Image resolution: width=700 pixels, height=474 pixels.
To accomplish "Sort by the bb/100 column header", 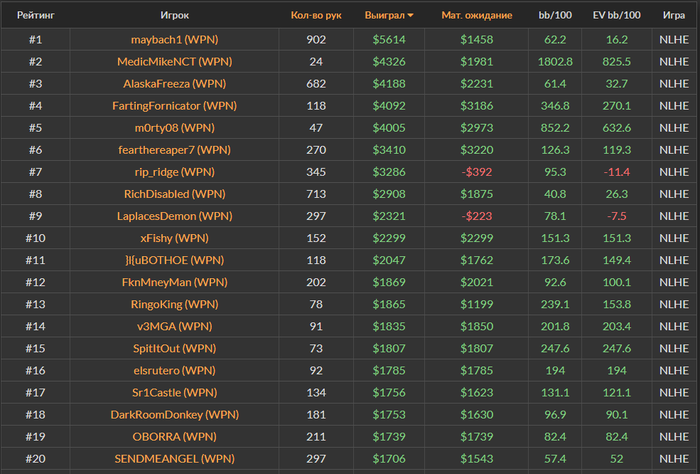I will coord(555,15).
